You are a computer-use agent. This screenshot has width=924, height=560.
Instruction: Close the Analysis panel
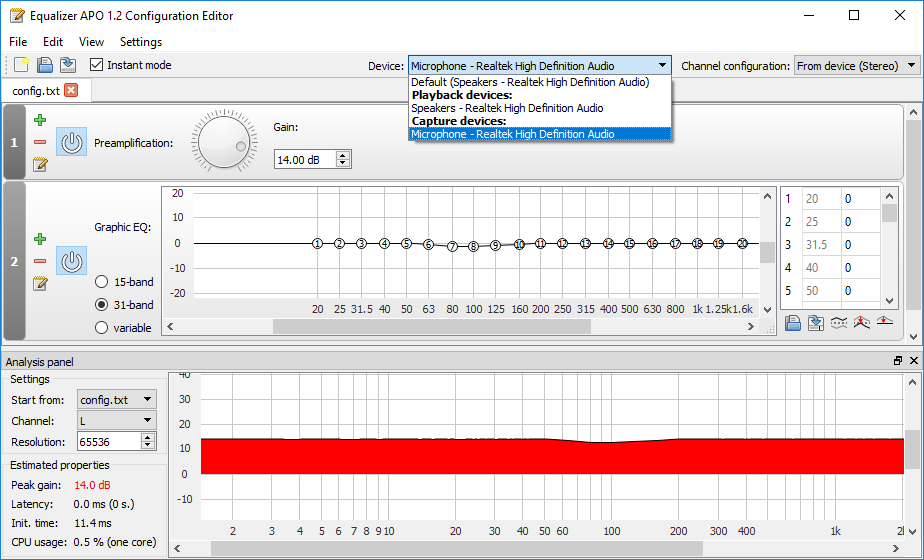point(914,361)
